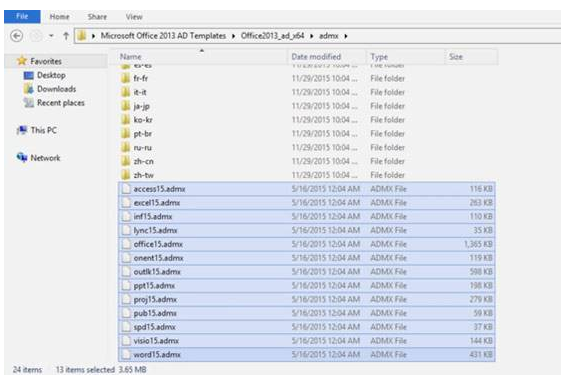Switch to the View ribbon tab
This screenshot has width=561, height=382.
[134, 17]
